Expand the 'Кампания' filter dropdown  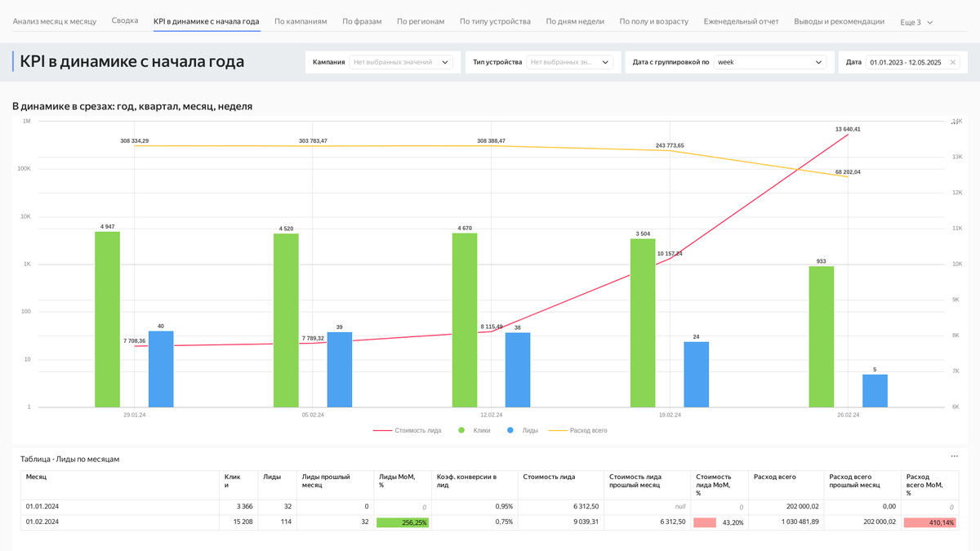[x=401, y=62]
